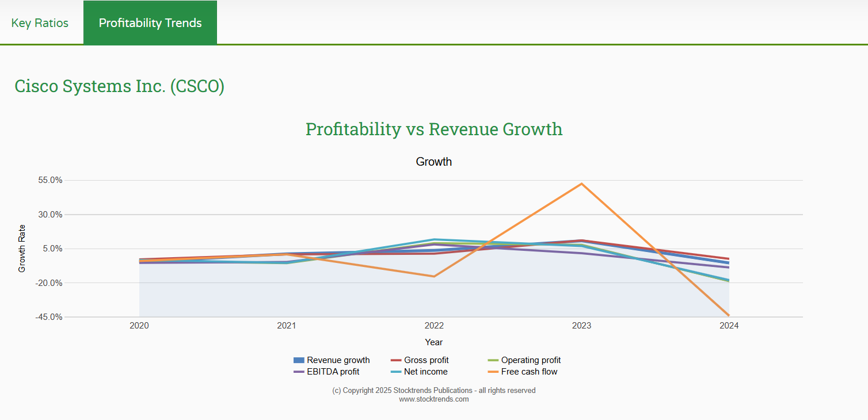Toggle Revenue growth series in legend
The image size is (868, 420).
[338, 360]
